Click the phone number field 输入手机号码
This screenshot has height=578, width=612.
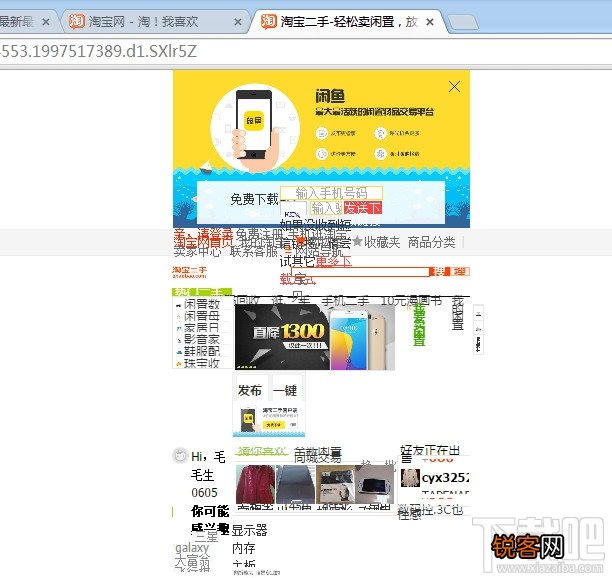coord(331,193)
